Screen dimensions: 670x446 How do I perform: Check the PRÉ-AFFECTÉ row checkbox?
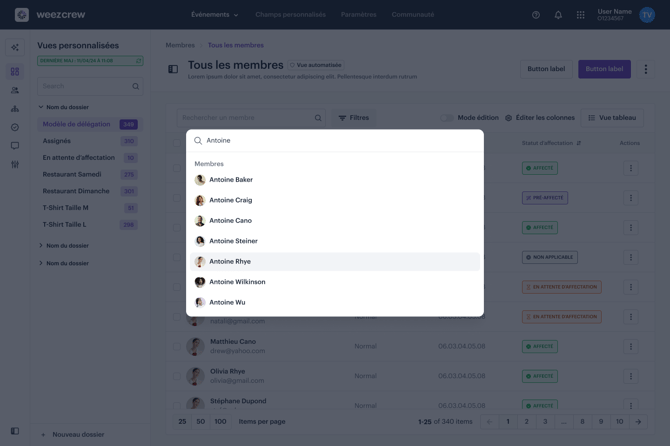176,198
